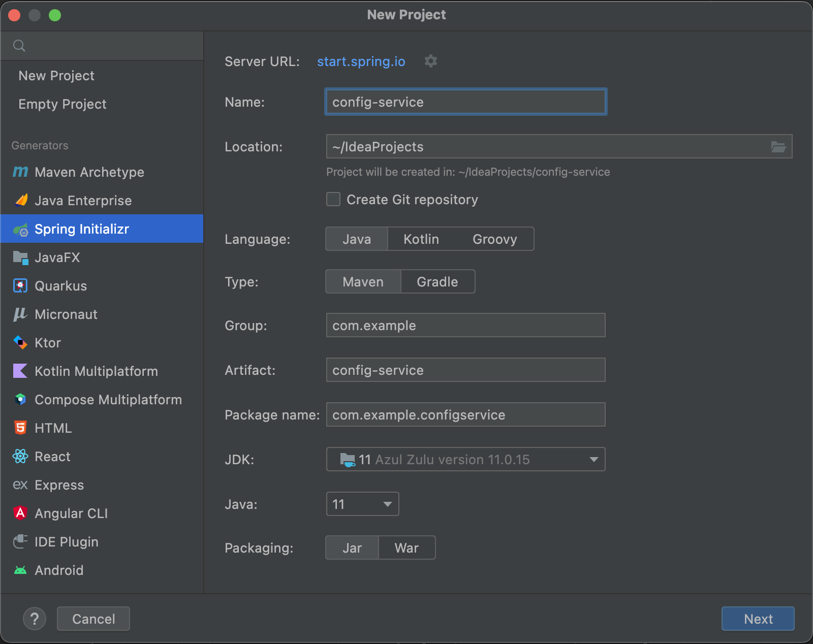Open start.spring.io server link
The image size is (813, 644).
tap(361, 61)
